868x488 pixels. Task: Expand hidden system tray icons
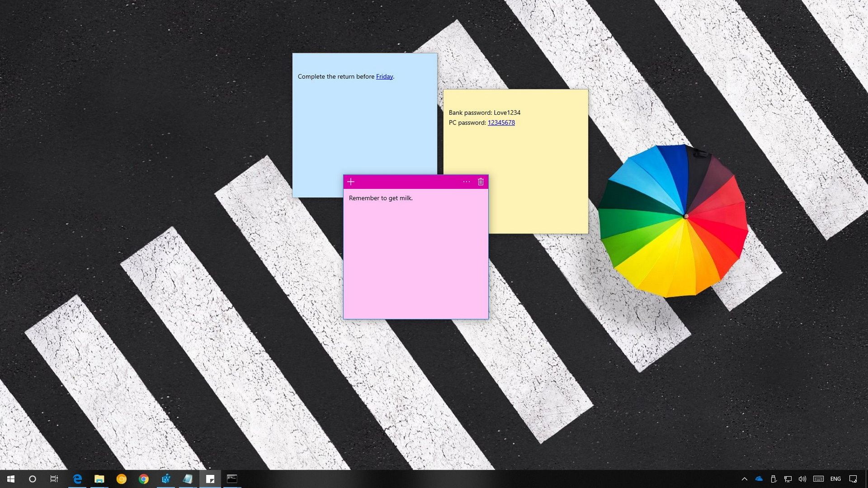click(745, 479)
